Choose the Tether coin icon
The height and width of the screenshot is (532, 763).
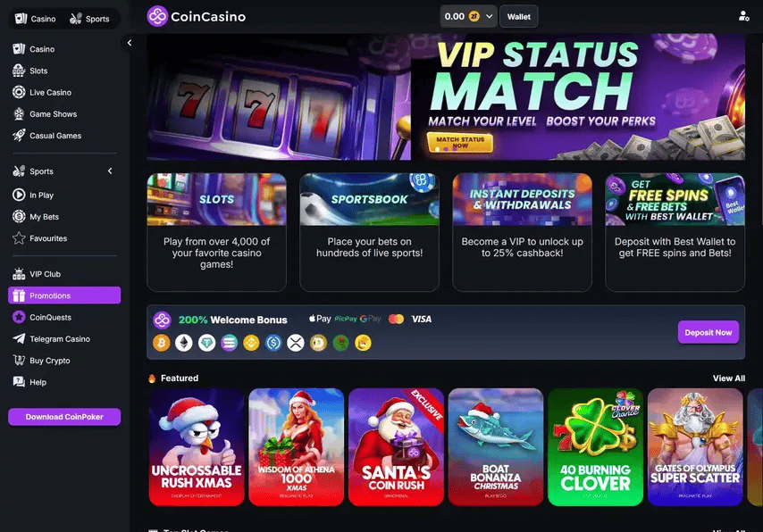coord(206,343)
